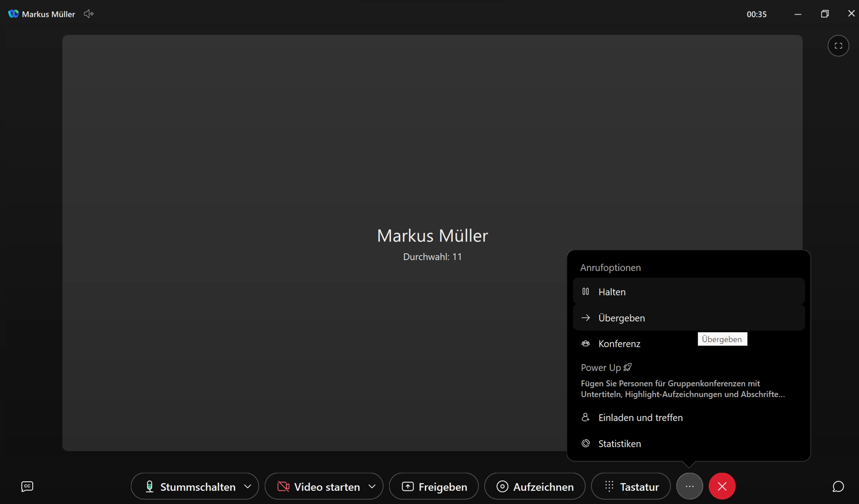Click the Webex logo icon
859x504 pixels.
(x=13, y=14)
